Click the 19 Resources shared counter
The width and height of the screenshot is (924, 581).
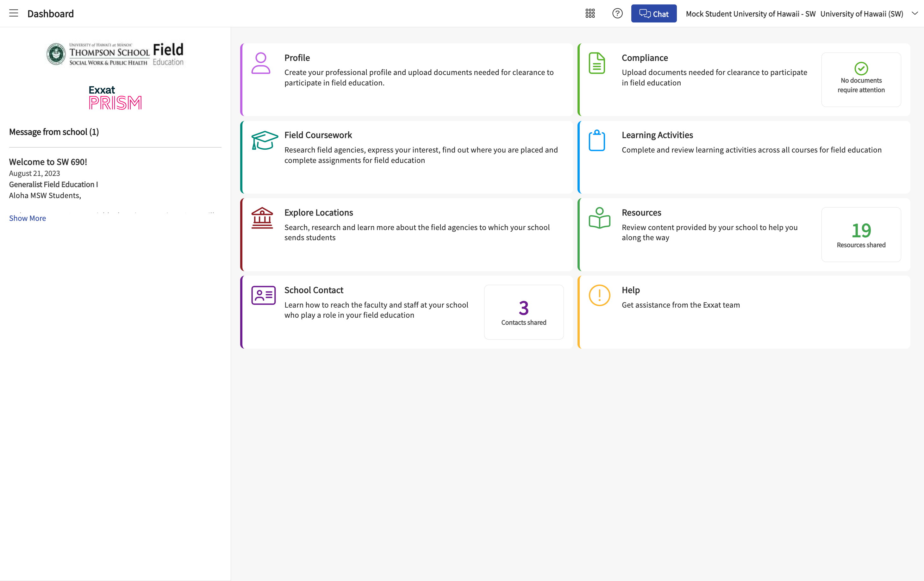tap(861, 235)
